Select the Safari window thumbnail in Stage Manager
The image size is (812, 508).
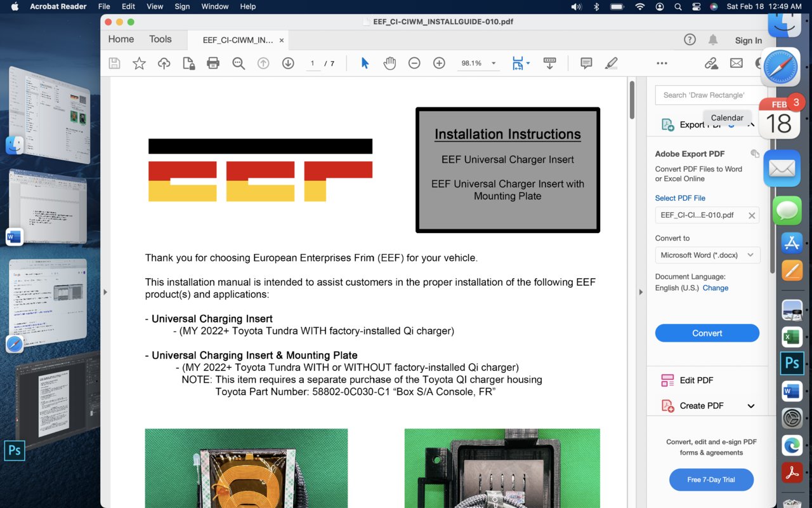(47, 304)
